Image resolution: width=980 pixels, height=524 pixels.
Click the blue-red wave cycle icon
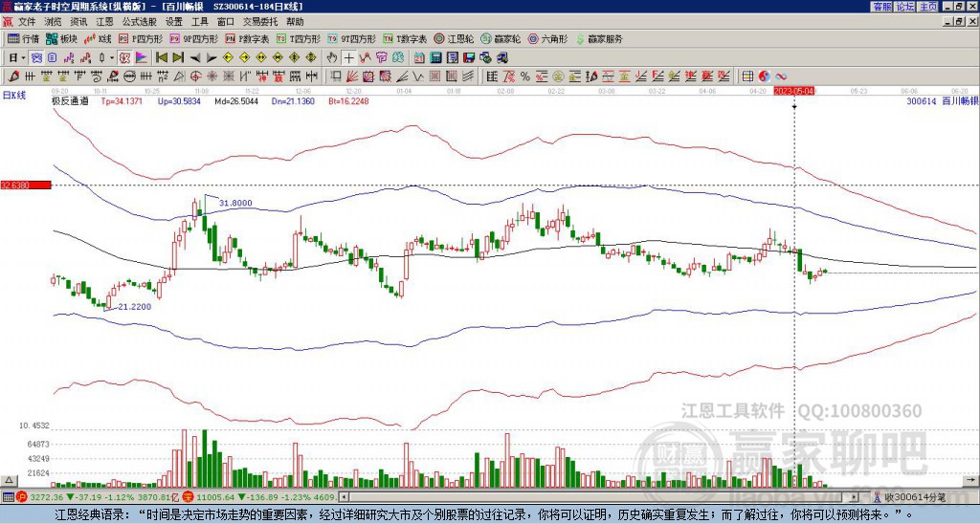781,76
